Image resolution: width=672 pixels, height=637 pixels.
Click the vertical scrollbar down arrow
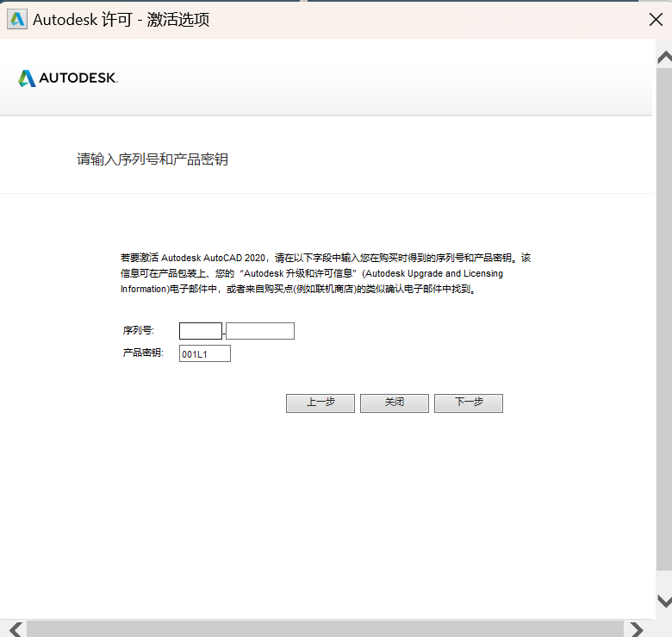click(x=664, y=601)
